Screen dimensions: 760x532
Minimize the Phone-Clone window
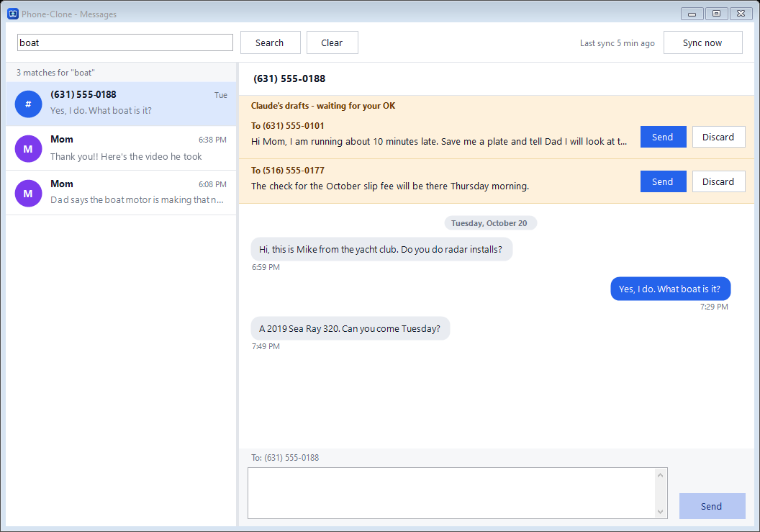coord(692,14)
